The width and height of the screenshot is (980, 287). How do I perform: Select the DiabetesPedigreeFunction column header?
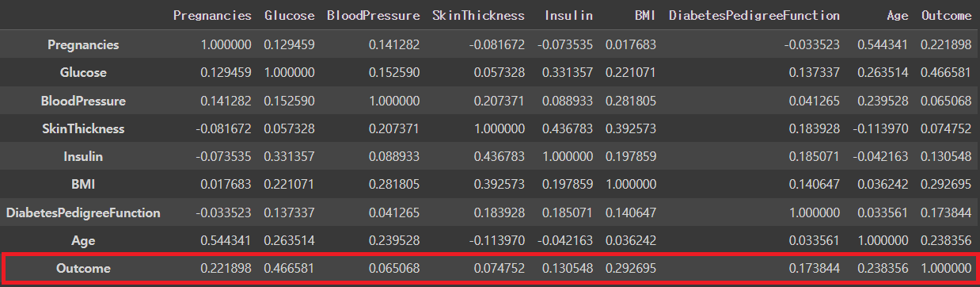click(x=754, y=16)
